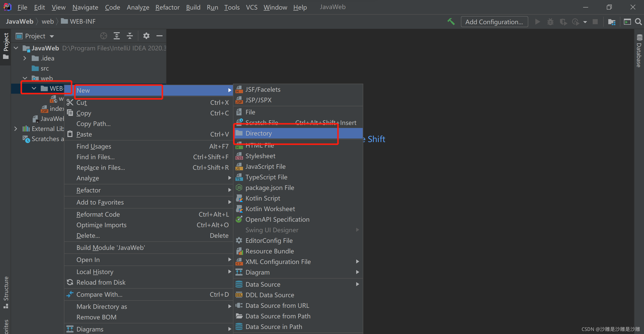
Task: Toggle the Structure side tool window
Action: pos(6,292)
